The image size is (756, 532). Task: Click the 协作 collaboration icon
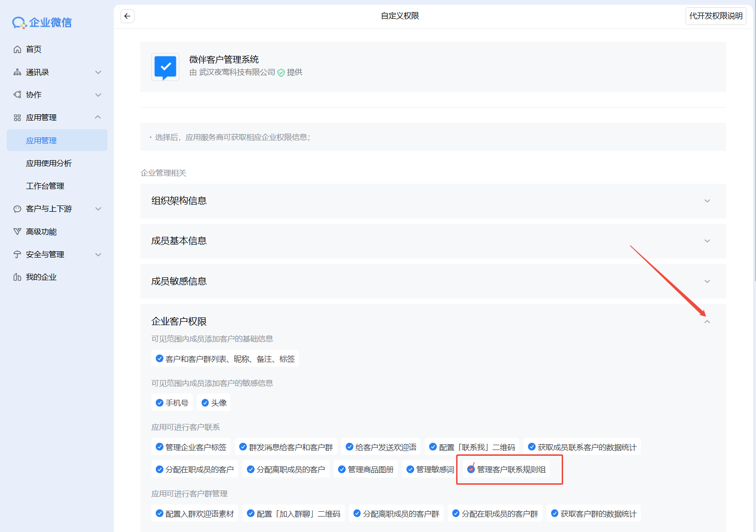pos(17,95)
